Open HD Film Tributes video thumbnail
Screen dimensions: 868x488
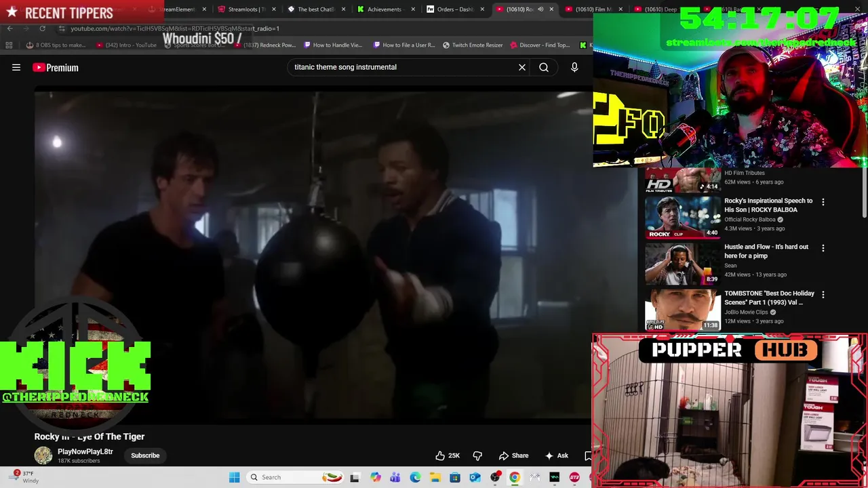click(683, 180)
